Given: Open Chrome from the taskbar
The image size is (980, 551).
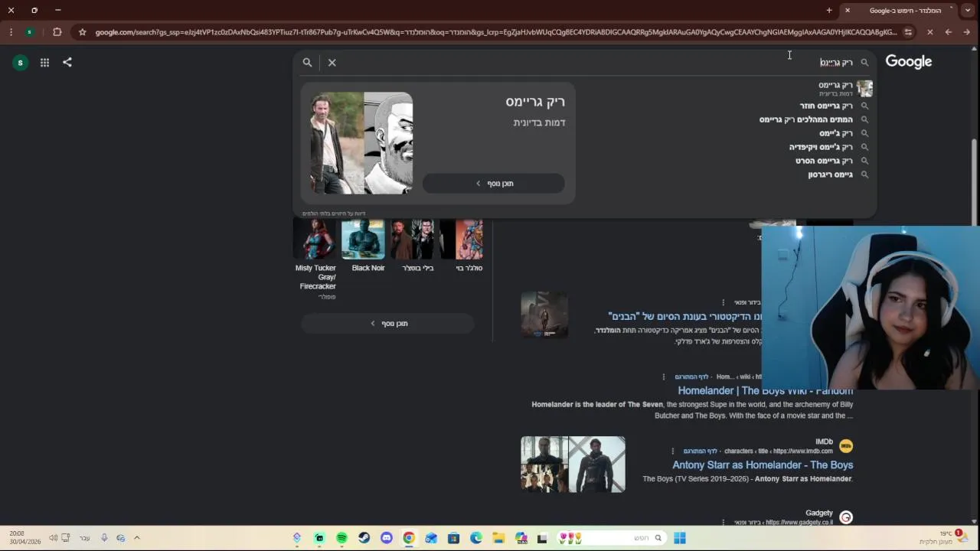Looking at the screenshot, I should click(409, 538).
